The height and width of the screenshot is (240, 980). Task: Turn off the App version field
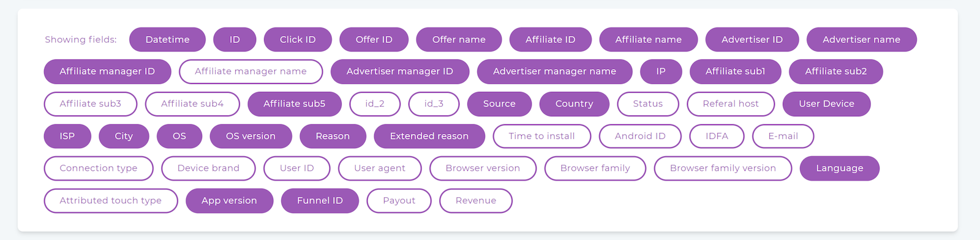229,201
